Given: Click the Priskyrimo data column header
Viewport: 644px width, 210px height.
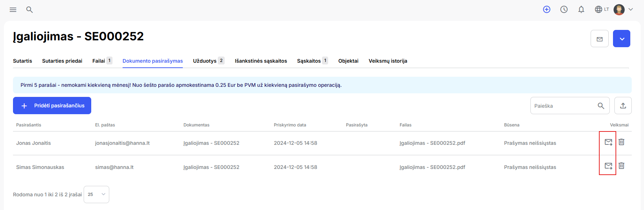Looking at the screenshot, I should 290,125.
